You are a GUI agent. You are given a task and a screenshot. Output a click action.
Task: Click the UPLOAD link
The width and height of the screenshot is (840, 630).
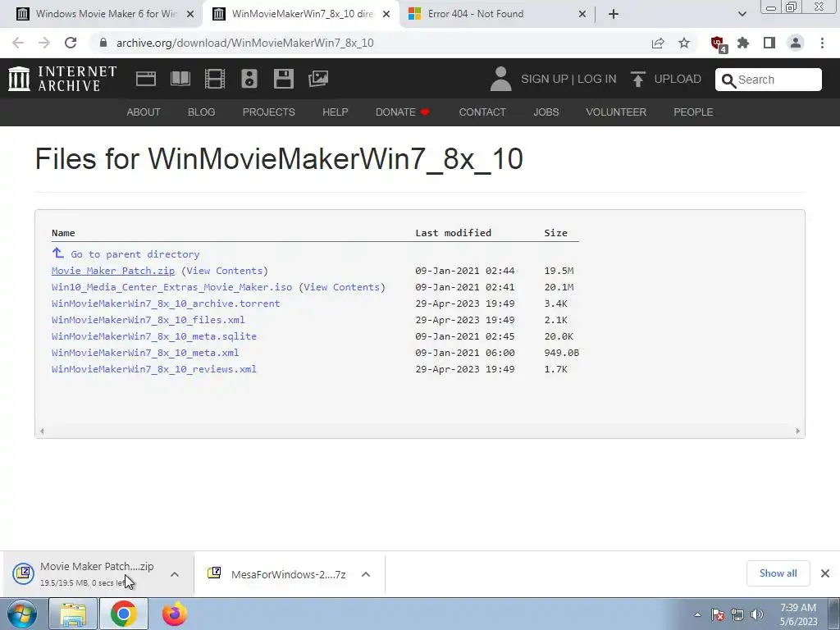678,79
